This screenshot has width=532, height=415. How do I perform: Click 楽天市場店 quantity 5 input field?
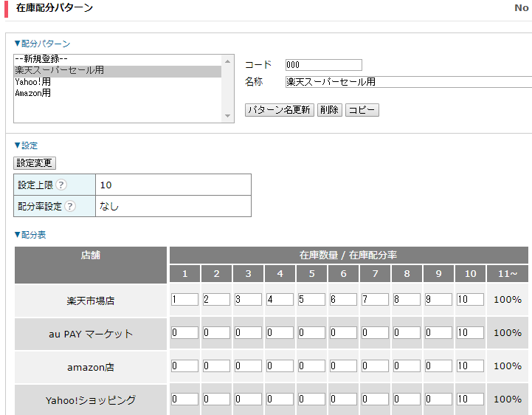point(311,300)
